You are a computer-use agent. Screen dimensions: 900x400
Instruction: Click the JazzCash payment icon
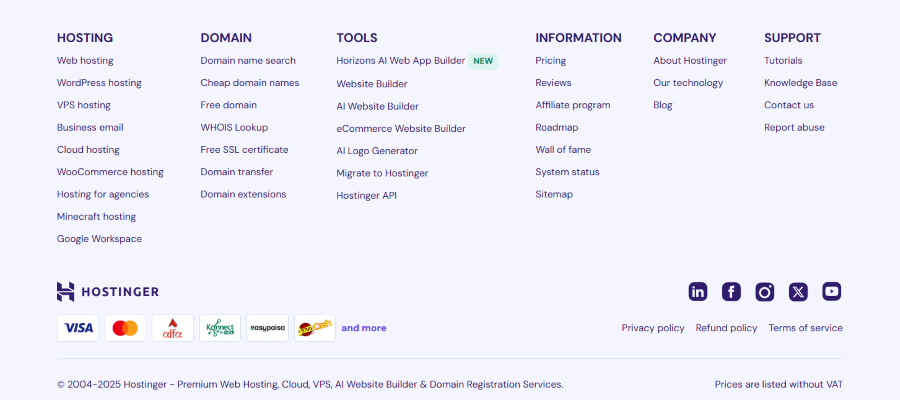[x=315, y=328]
